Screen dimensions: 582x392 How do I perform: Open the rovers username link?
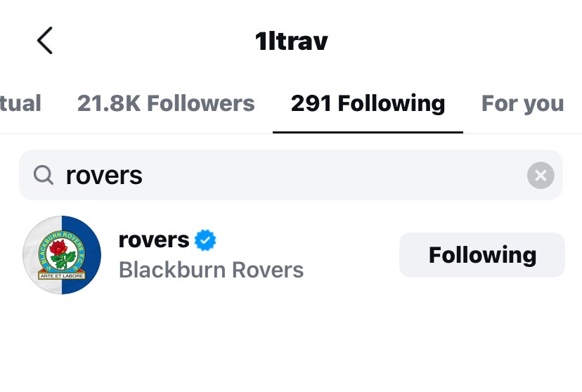pyautogui.click(x=154, y=240)
